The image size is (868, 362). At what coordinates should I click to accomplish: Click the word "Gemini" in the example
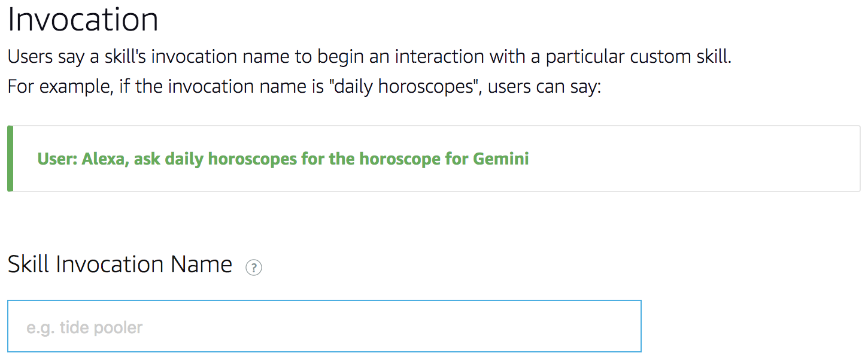(x=500, y=159)
